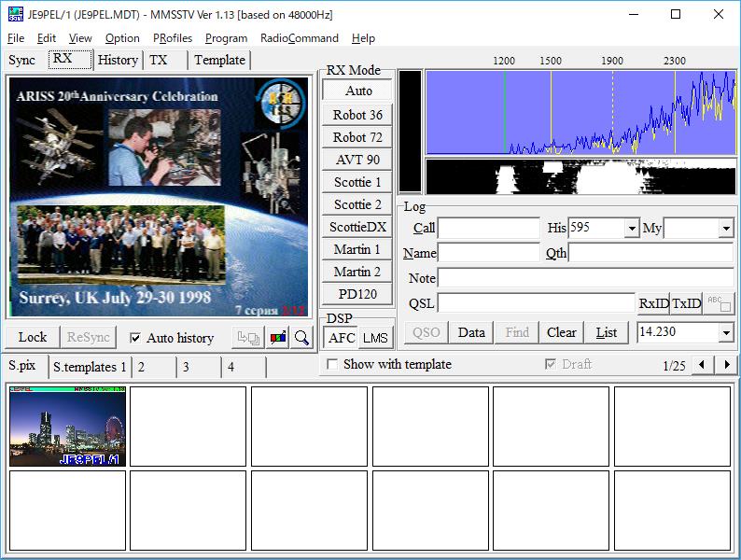The height and width of the screenshot is (560, 741).
Task: Select Scottie 2 RX mode
Action: 357,204
